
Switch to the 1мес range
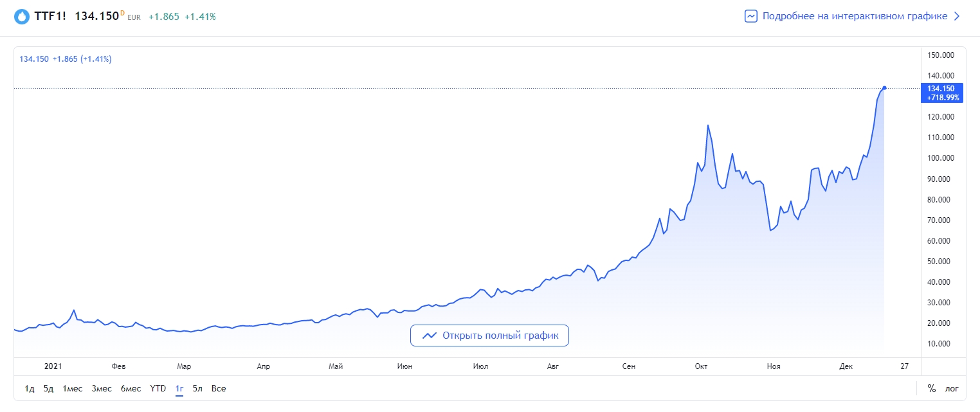pyautogui.click(x=72, y=388)
